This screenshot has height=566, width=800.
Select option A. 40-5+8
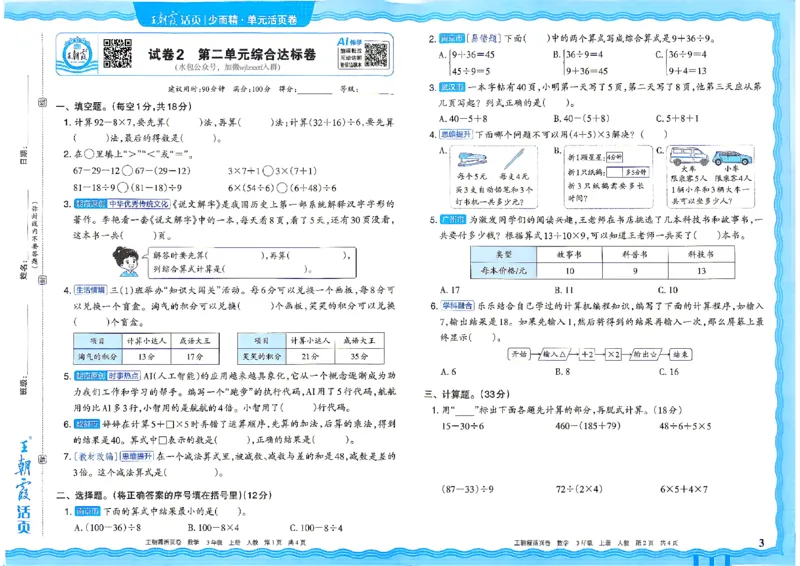click(x=463, y=118)
